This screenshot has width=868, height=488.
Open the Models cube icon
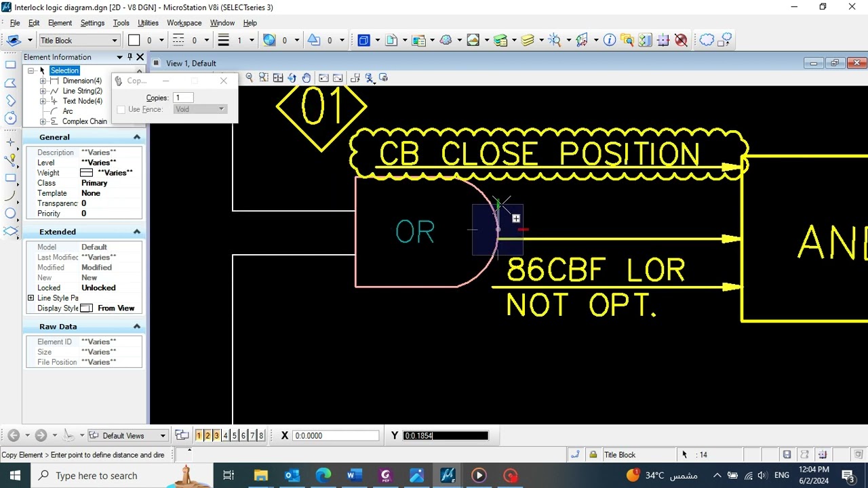364,41
